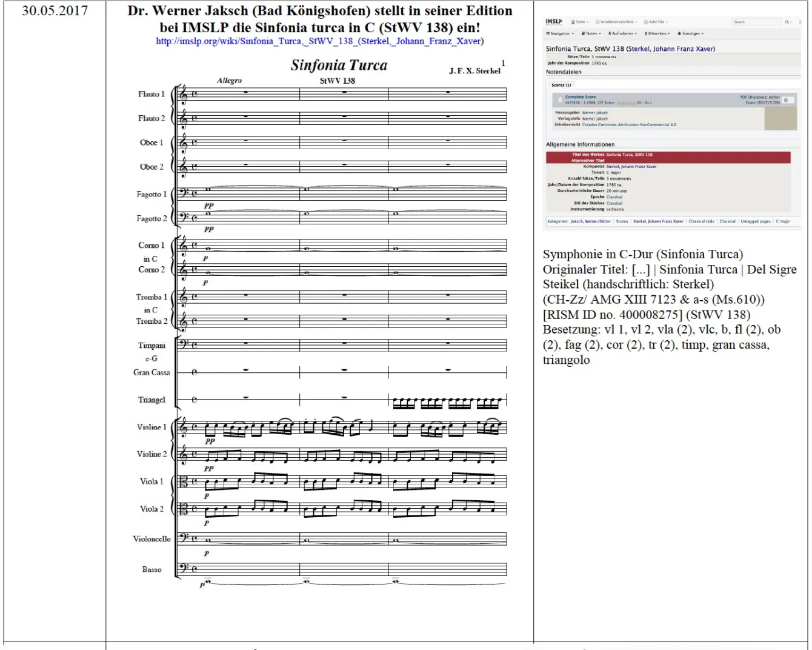The width and height of the screenshot is (812, 650).
Task: Open the Add File dropdown
Action: (655, 22)
